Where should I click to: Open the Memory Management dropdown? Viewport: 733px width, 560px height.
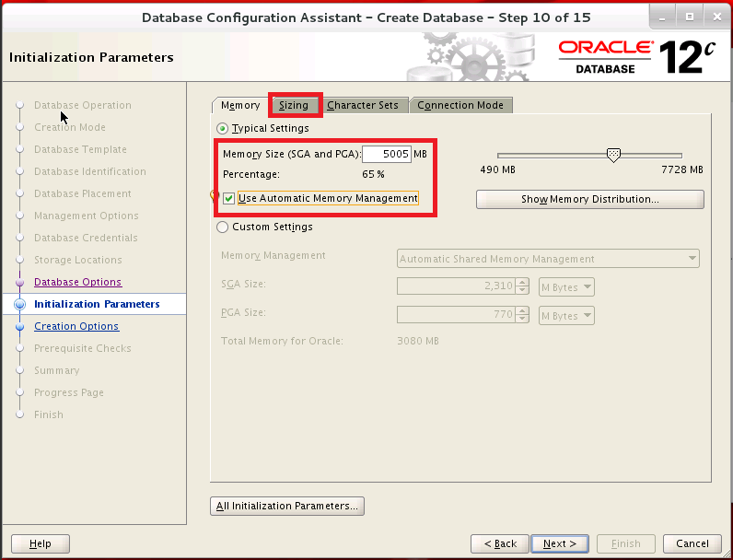coord(548,259)
